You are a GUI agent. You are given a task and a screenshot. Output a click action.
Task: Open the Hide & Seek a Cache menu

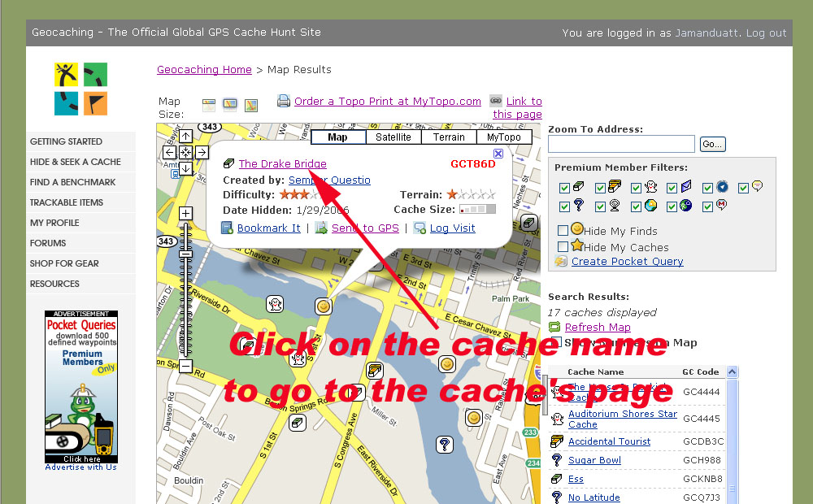pyautogui.click(x=80, y=162)
